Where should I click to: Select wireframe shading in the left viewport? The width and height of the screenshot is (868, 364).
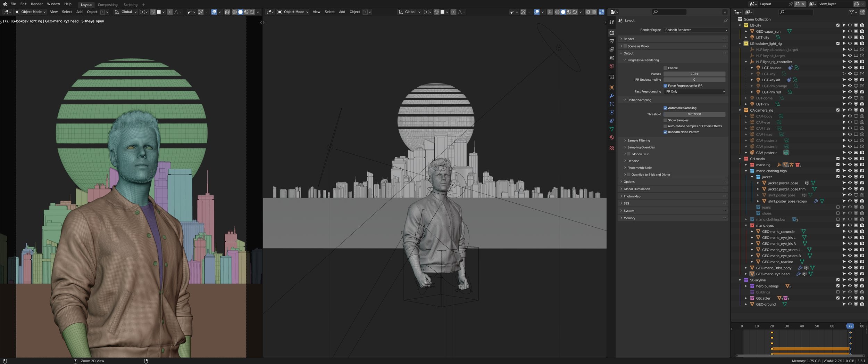coord(234,12)
